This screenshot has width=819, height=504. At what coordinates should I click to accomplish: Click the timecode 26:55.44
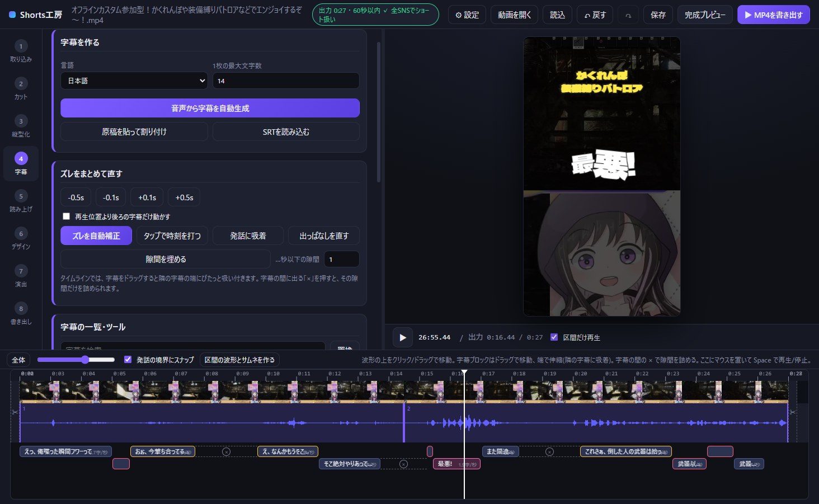[x=434, y=337]
